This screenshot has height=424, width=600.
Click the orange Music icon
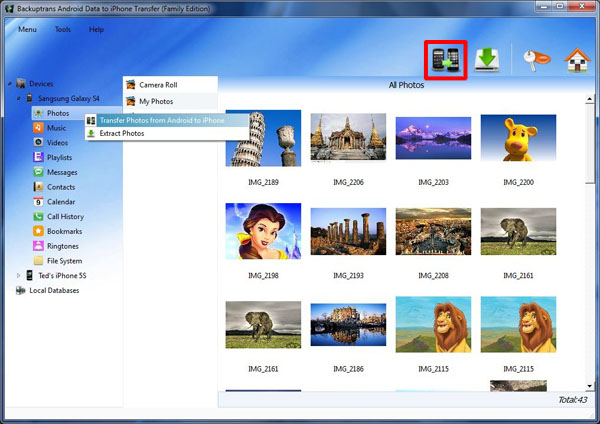(38, 127)
